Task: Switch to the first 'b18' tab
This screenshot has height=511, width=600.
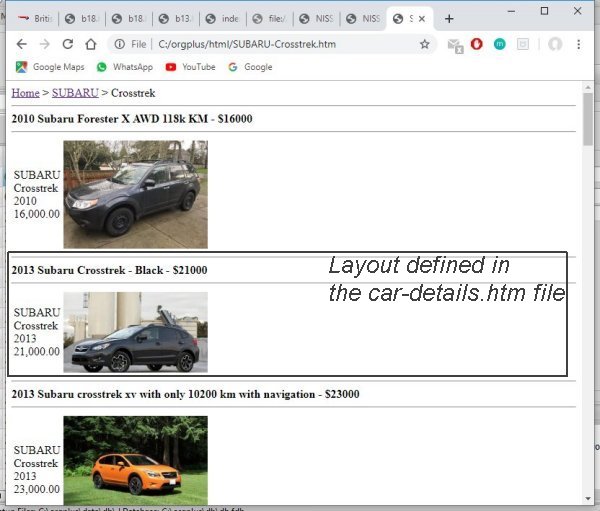Action: [82, 19]
